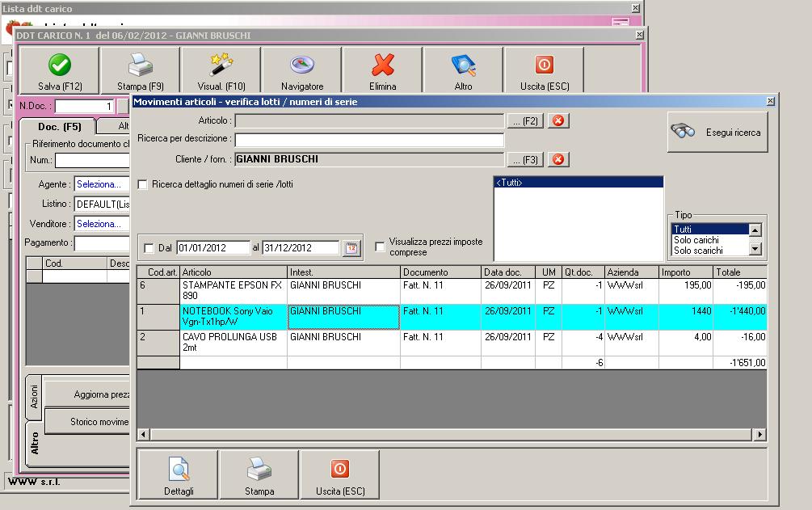812x510 pixels.
Task: Click the Dal start date field
Action: tap(212, 248)
